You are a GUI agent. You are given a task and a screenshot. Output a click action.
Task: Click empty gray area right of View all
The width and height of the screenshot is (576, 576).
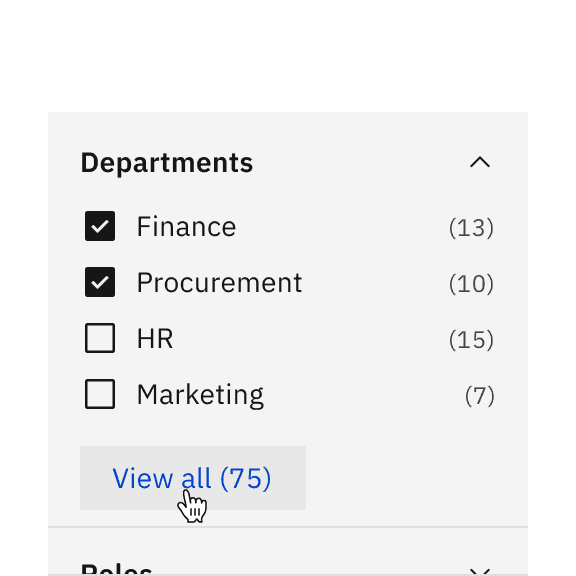[415, 478]
